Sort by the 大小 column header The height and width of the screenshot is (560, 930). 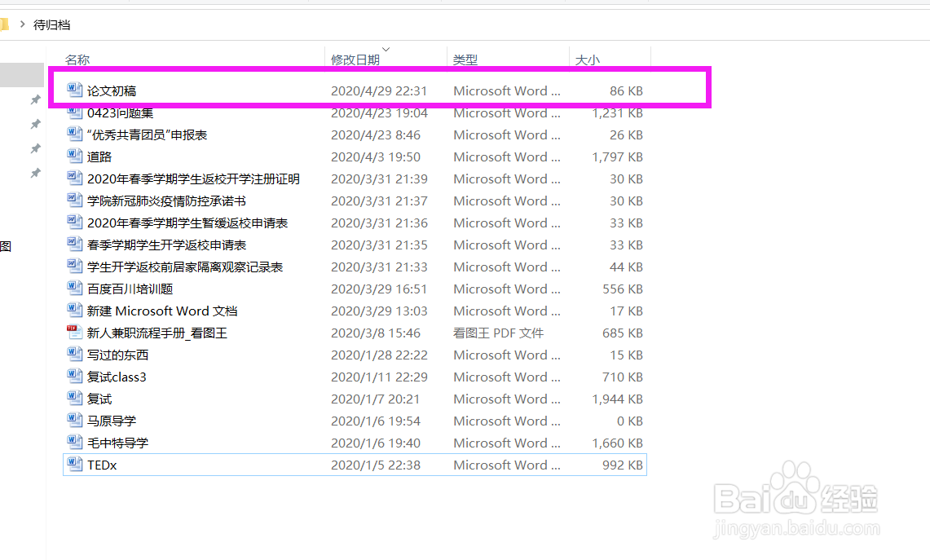tap(587, 60)
